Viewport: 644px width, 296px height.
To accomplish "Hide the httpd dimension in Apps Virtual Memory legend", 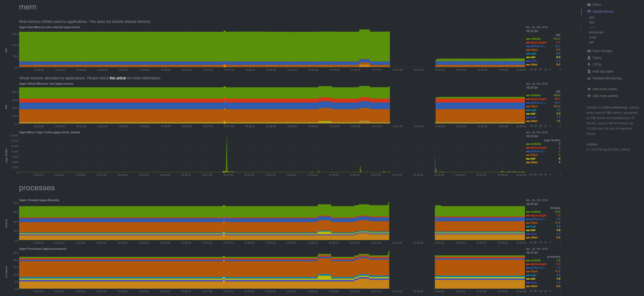I will [534, 106].
